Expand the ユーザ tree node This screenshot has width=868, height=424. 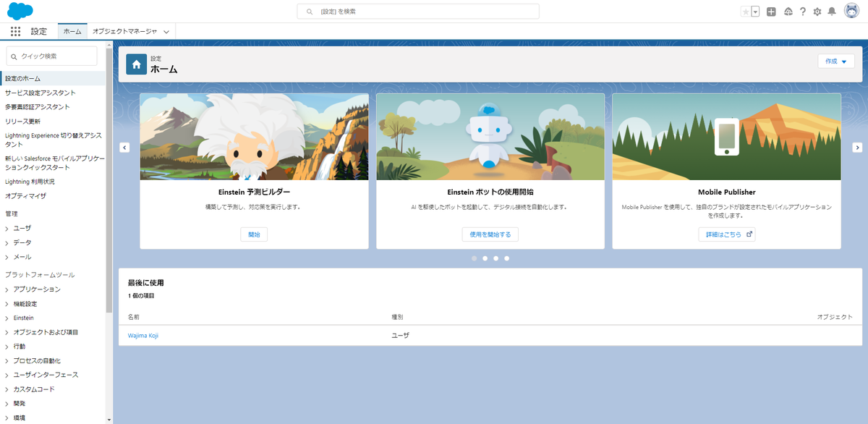point(7,228)
